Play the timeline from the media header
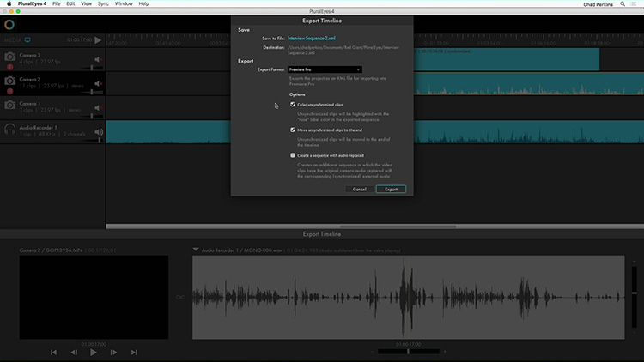 click(98, 39)
